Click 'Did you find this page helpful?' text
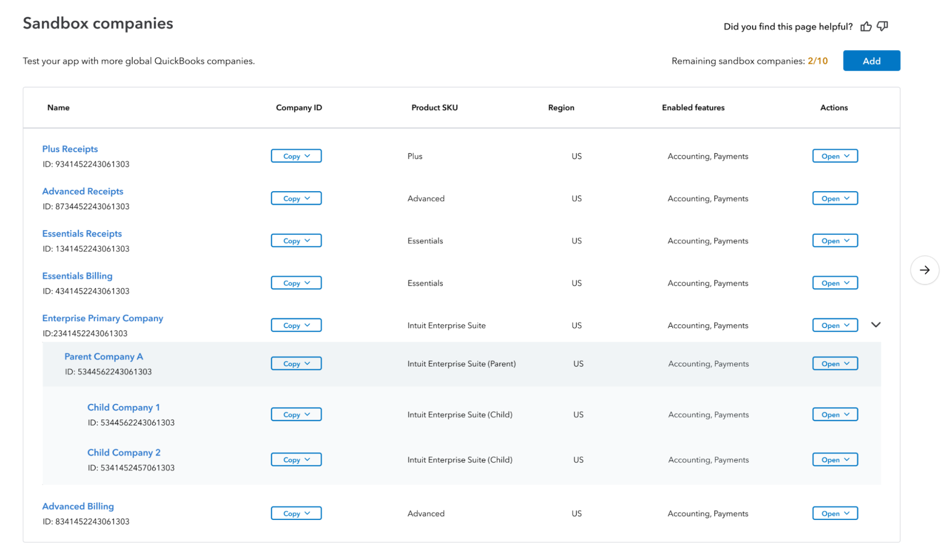This screenshot has height=560, width=944. pos(788,26)
